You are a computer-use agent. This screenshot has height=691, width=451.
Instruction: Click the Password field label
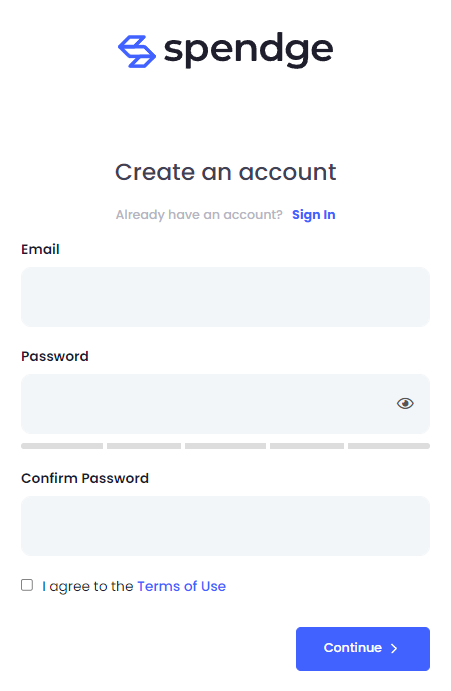[x=55, y=356]
